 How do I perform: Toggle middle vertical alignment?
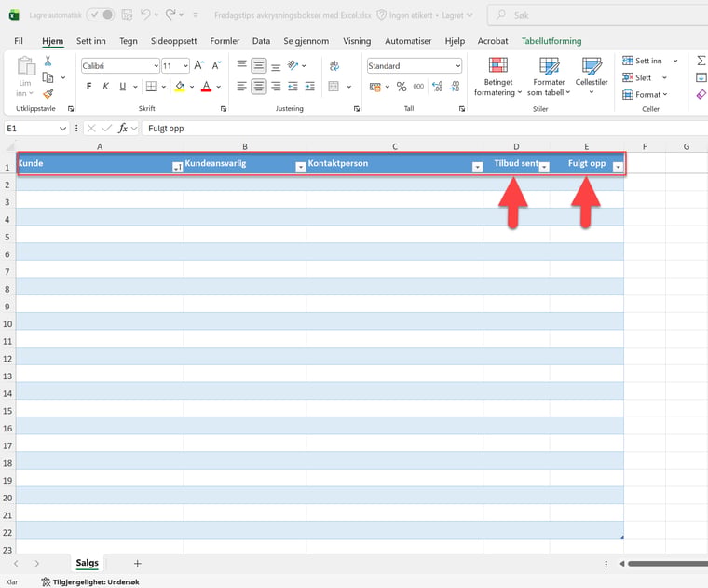[x=259, y=65]
